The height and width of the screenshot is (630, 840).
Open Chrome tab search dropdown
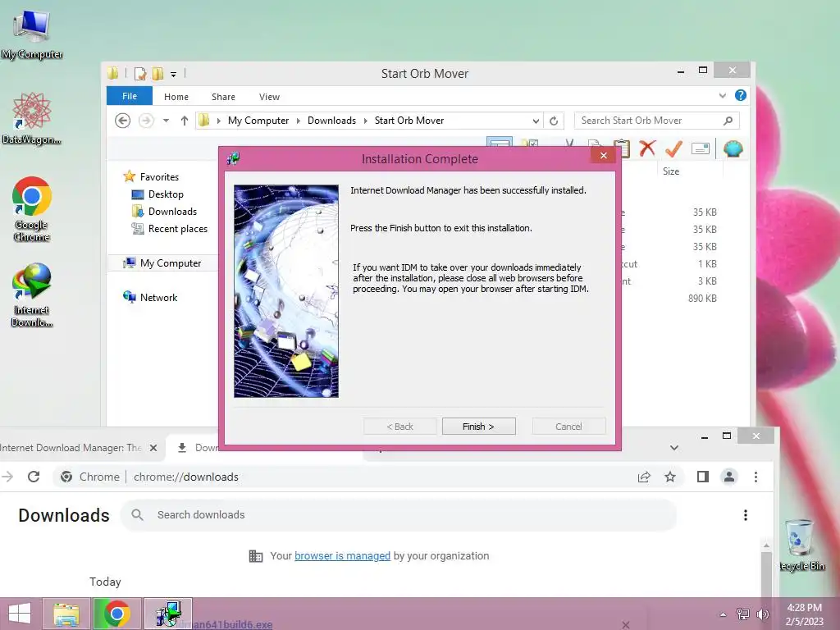674,448
